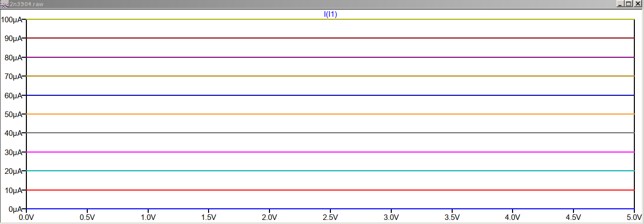This screenshot has width=644, height=224.
Task: Click the 0.0V x-axis label
Action: click(26, 217)
